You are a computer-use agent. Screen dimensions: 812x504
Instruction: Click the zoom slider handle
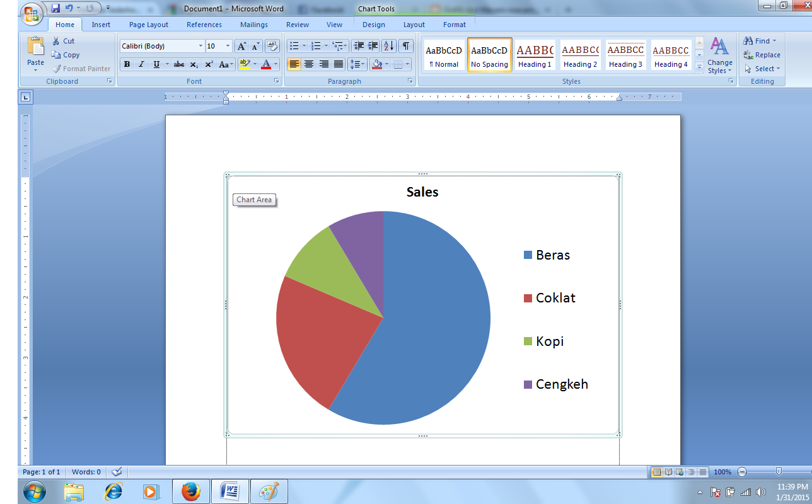[779, 472]
